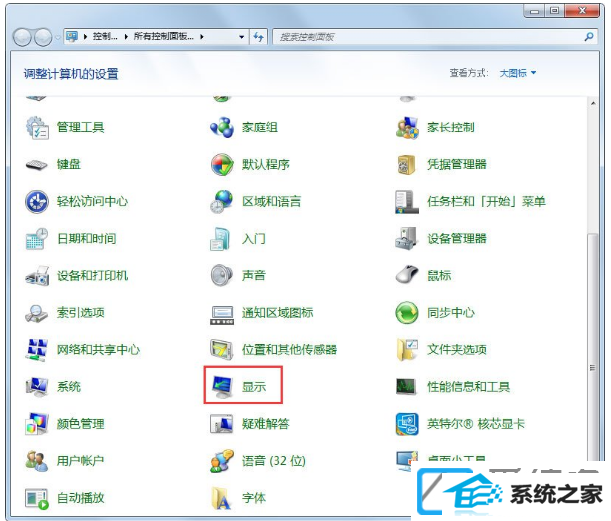Open the 通知区域图标 icon
This screenshot has width=611, height=521.
pos(222,313)
